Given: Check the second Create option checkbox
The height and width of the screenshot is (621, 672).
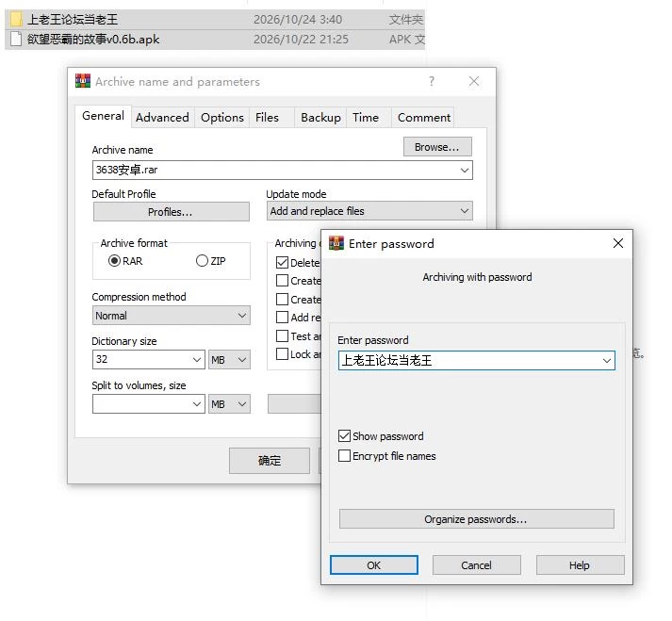Looking at the screenshot, I should click(x=282, y=299).
